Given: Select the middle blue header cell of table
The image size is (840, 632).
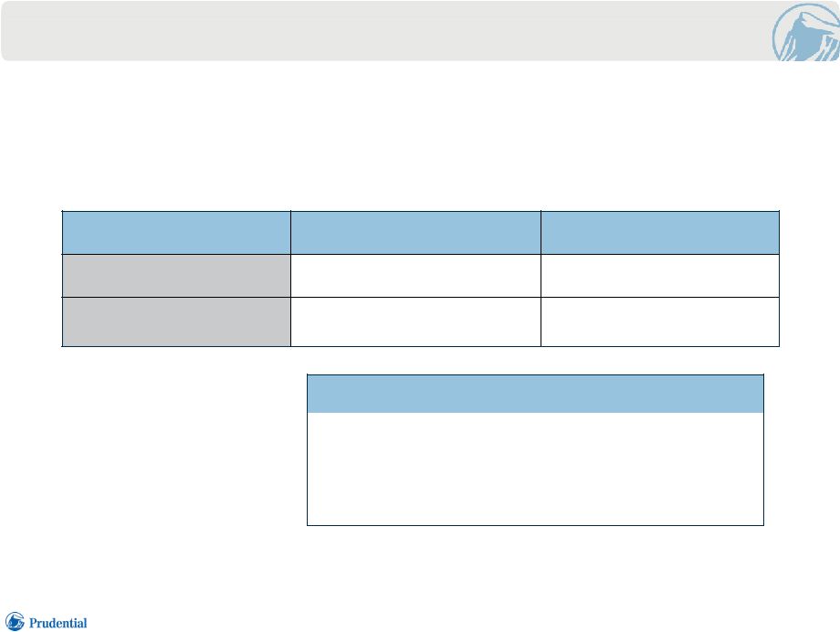Looking at the screenshot, I should coord(415,233).
